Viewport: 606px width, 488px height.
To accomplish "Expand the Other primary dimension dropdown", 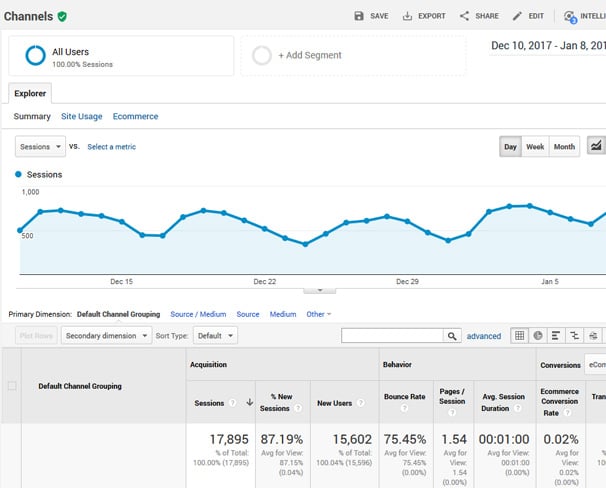I will point(319,314).
